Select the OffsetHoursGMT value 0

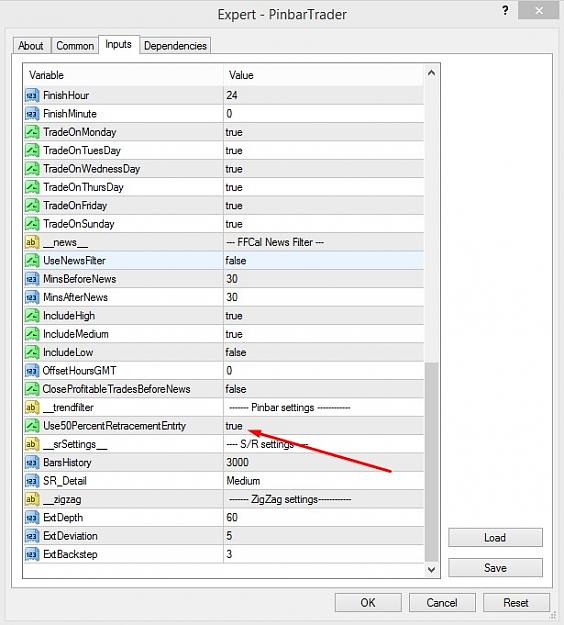coord(229,371)
